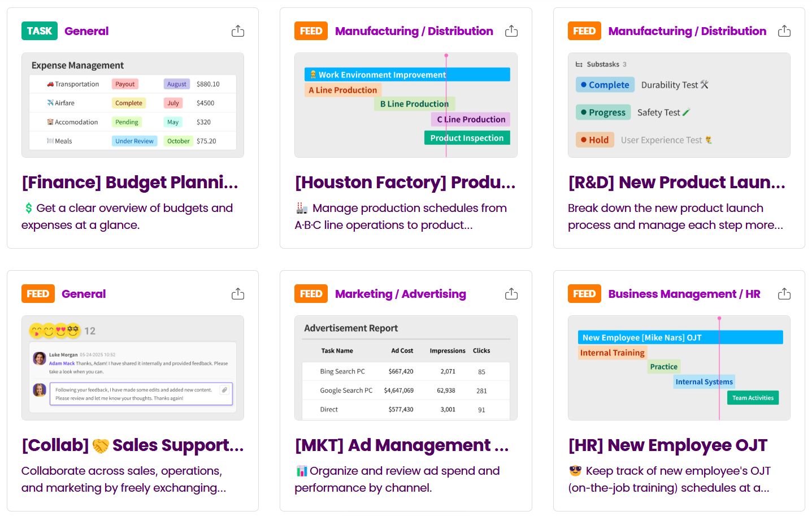This screenshot has width=812, height=516.
Task: Open the [R&D] New Product Launch title
Action: [x=676, y=183]
